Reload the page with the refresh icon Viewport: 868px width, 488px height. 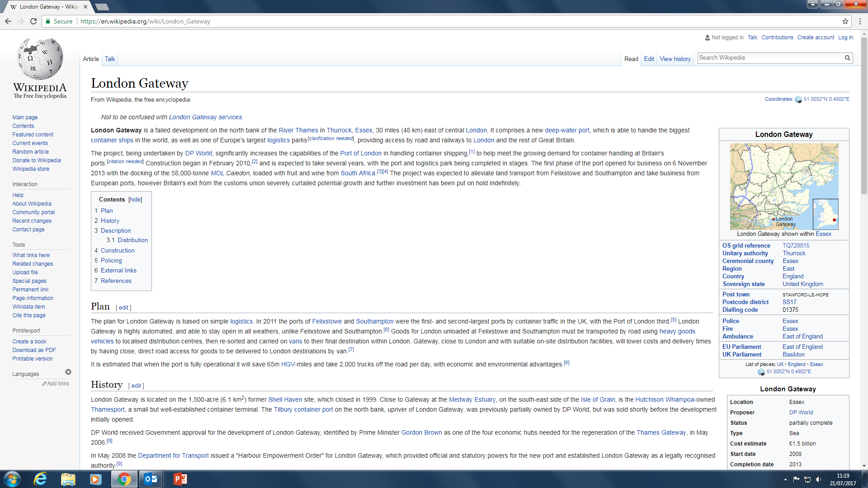[x=33, y=21]
